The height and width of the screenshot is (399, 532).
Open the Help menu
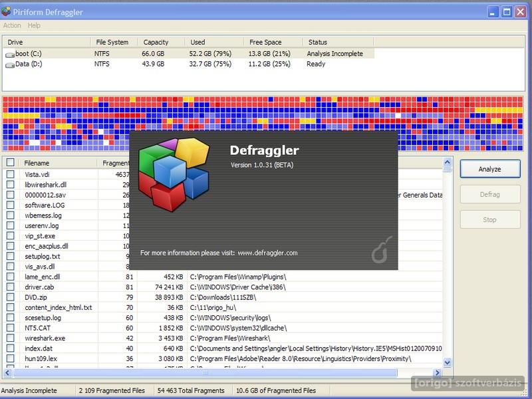coord(34,25)
